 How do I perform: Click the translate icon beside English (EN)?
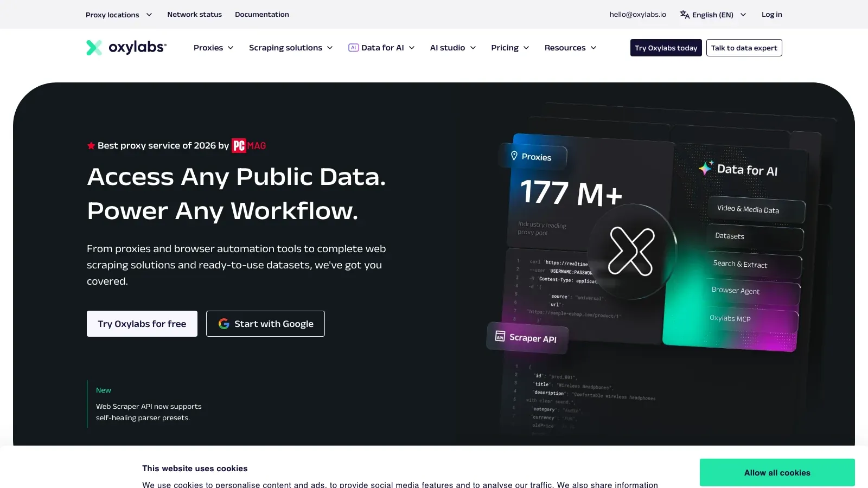685,15
